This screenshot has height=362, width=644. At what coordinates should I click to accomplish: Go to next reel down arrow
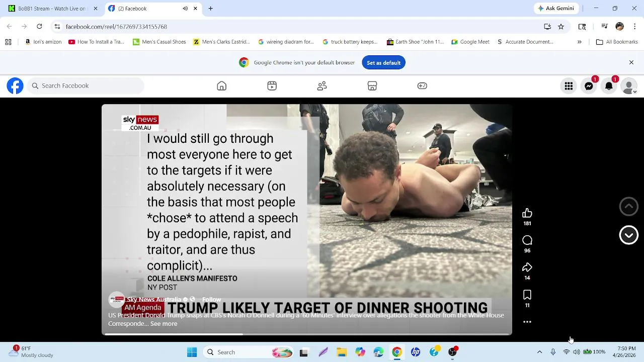[628, 235]
